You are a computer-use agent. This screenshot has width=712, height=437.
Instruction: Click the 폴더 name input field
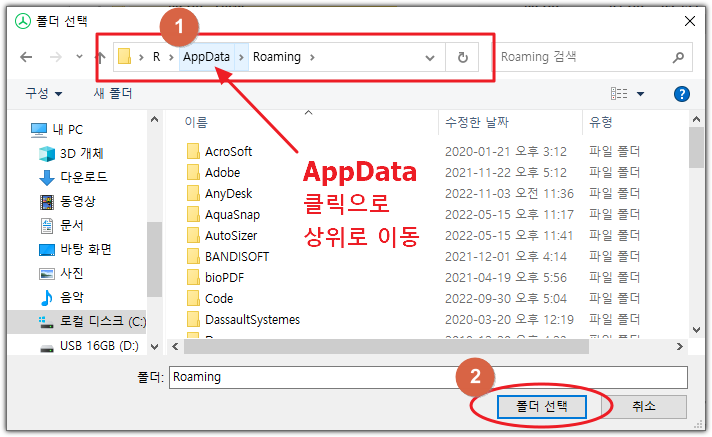pyautogui.click(x=428, y=377)
